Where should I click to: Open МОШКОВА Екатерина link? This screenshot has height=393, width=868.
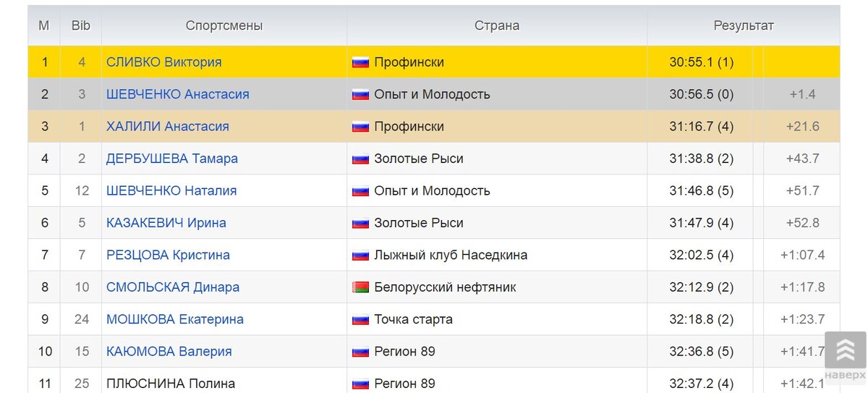coord(175,319)
